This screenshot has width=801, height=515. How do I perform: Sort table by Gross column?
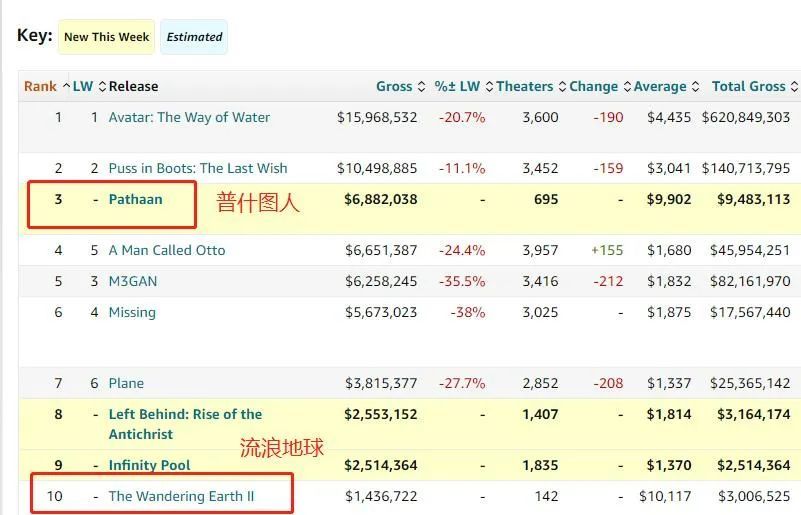click(400, 86)
